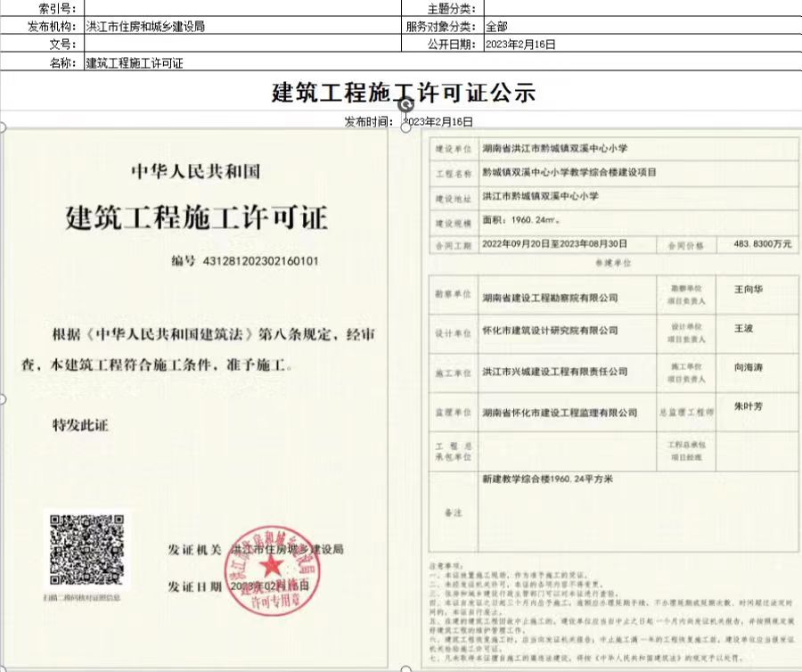
Task: Click the 特发此证 text
Action: click(x=80, y=425)
